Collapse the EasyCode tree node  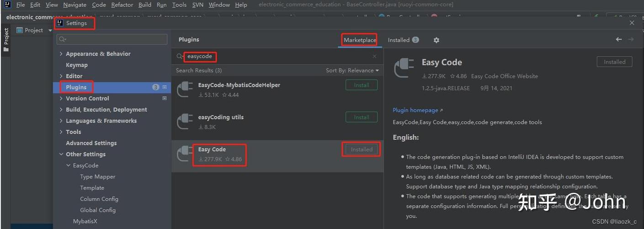pyautogui.click(x=69, y=165)
